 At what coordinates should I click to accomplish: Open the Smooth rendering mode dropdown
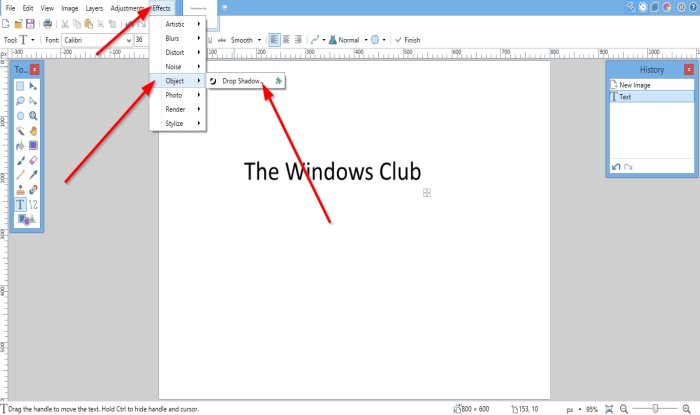[x=259, y=40]
